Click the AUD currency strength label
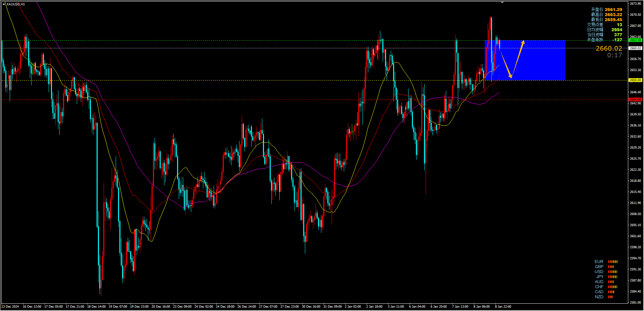Image resolution: width=644 pixels, height=311 pixels. point(599,282)
